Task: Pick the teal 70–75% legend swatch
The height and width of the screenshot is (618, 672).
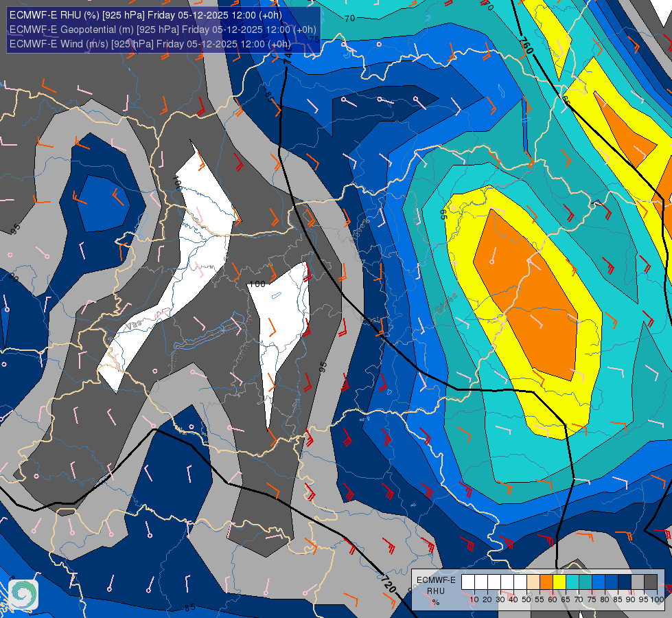Action: (586, 582)
